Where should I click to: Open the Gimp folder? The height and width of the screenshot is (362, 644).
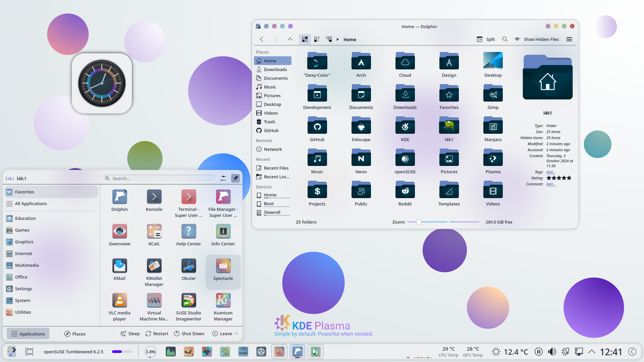pos(493,97)
